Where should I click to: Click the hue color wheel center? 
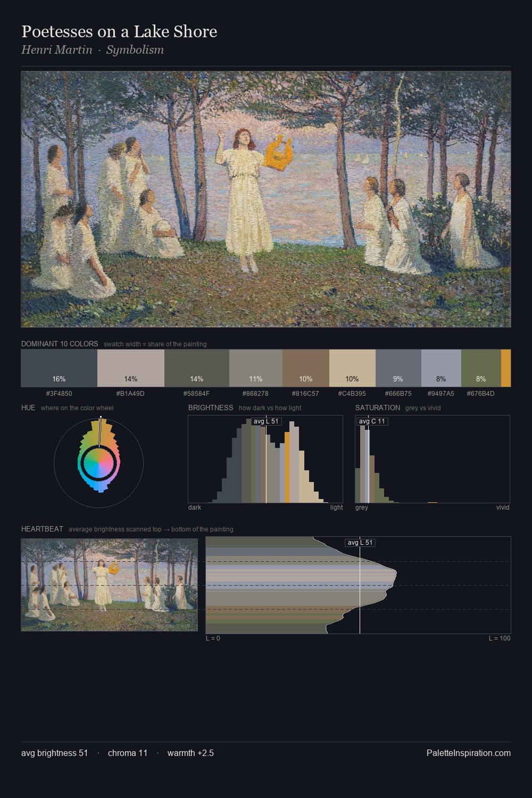(98, 463)
